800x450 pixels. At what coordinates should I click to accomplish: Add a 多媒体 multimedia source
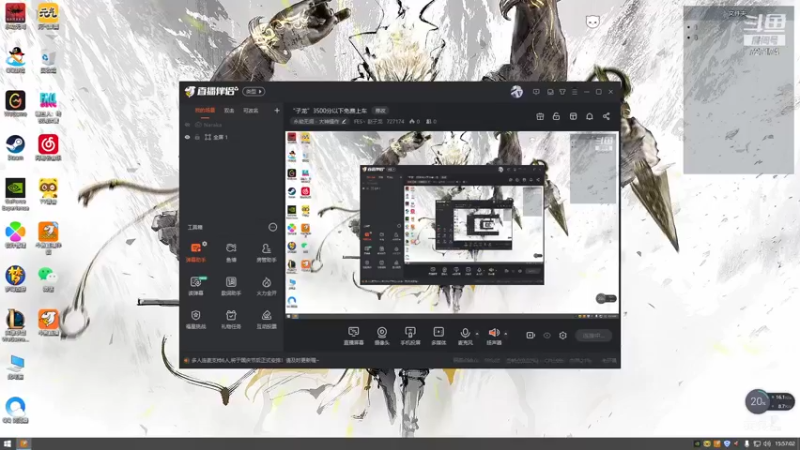(438, 336)
